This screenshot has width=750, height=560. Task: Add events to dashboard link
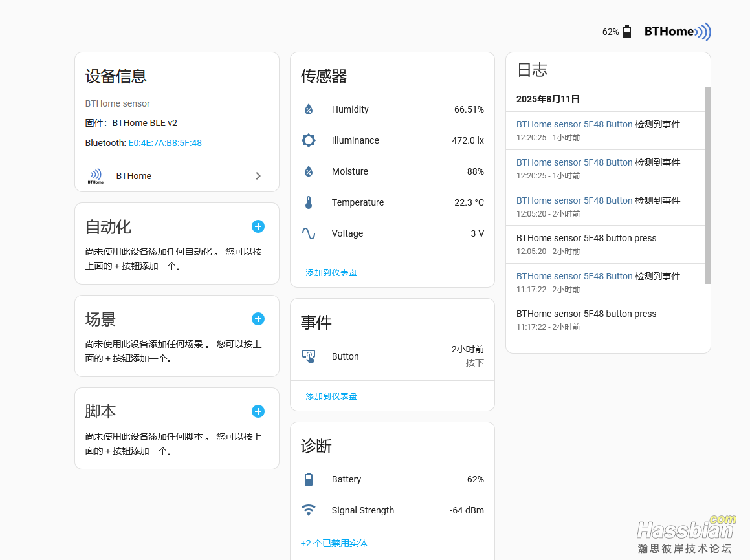pos(331,396)
